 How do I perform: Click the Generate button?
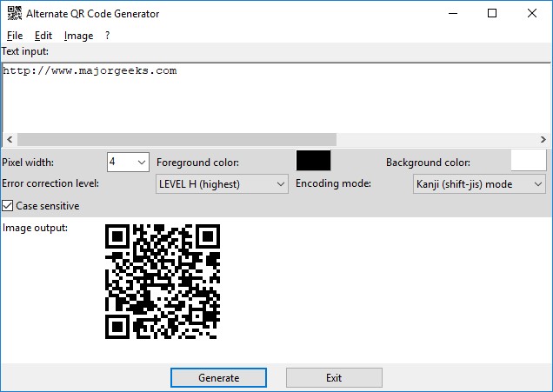click(218, 378)
